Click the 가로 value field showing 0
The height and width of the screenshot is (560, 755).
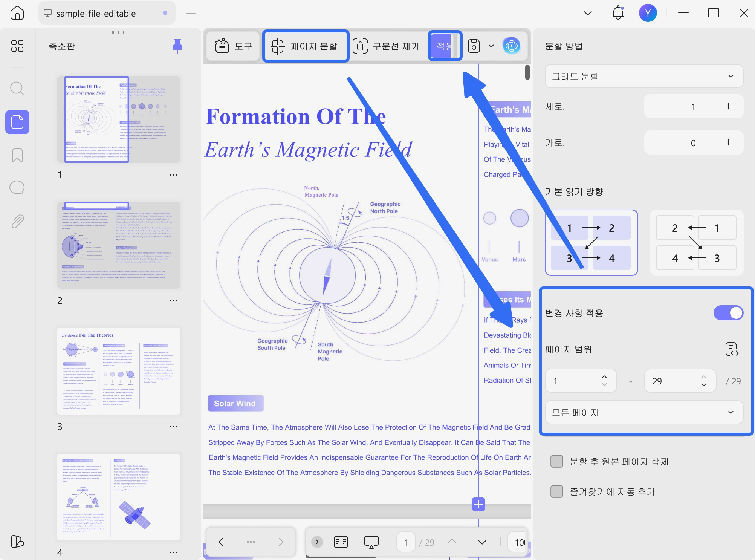tap(693, 143)
